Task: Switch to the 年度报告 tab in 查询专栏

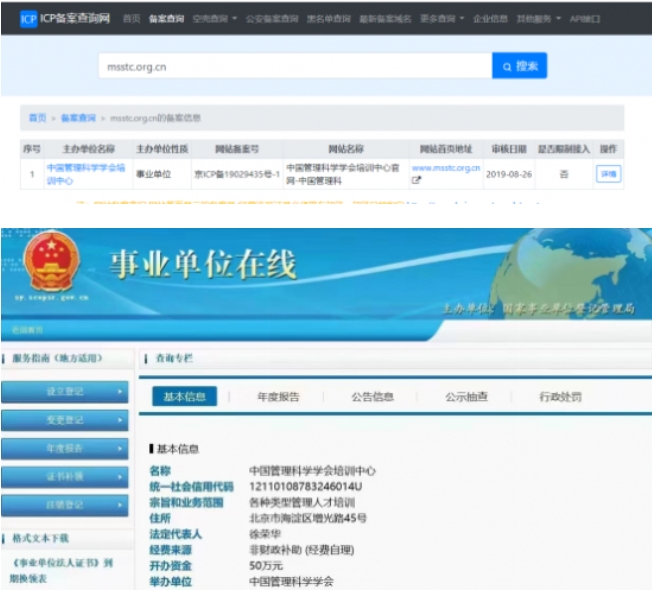Action: (278, 397)
